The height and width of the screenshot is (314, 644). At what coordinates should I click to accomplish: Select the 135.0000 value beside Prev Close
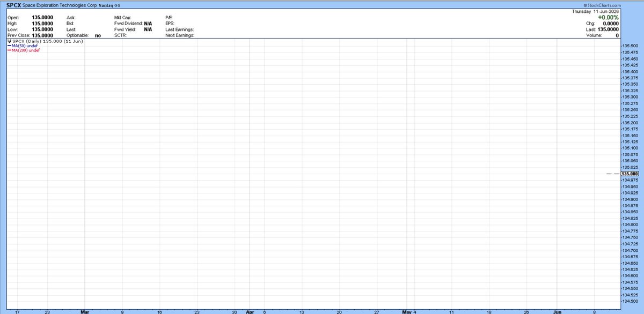(x=42, y=35)
